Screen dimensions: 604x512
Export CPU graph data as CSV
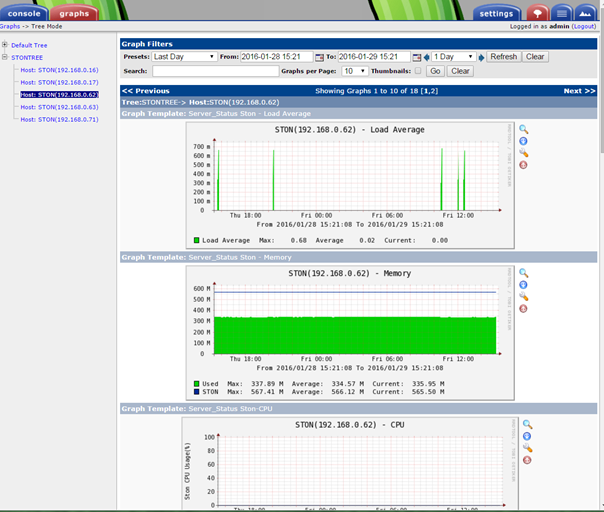click(527, 436)
